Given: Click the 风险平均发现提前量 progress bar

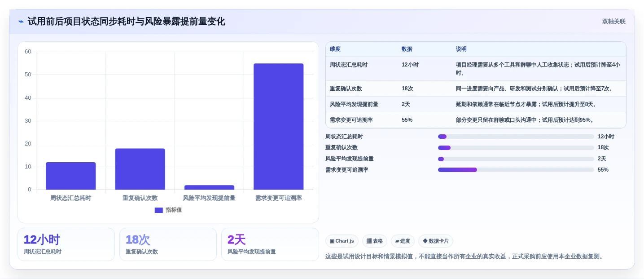Looking at the screenshot, I should pyautogui.click(x=516, y=159).
